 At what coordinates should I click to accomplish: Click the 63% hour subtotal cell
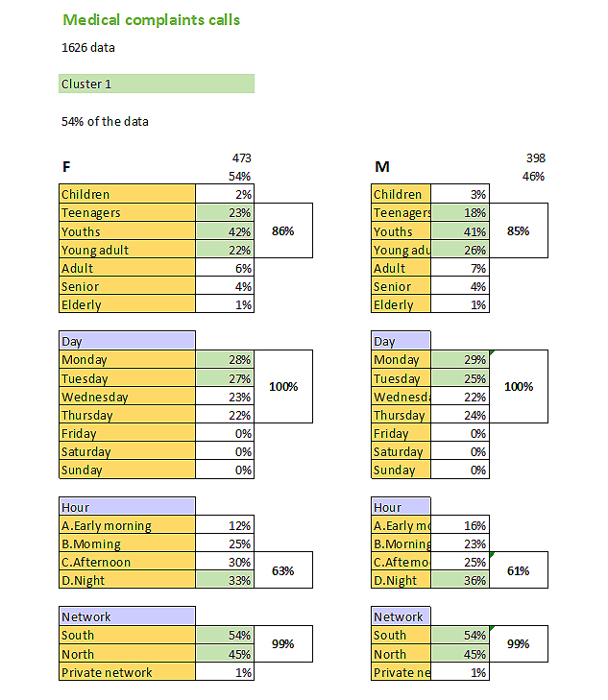[x=282, y=571]
